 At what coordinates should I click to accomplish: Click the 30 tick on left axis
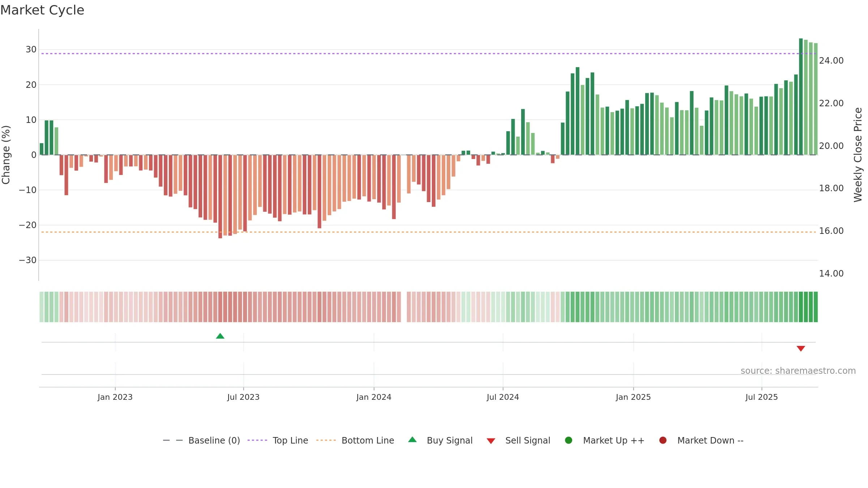31,50
